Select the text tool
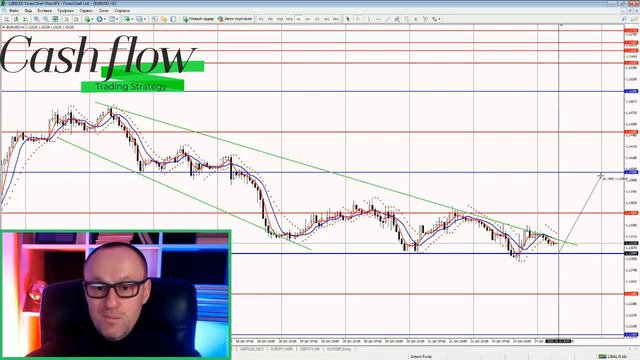Viewport: 640px width, 360px height. (x=416, y=19)
